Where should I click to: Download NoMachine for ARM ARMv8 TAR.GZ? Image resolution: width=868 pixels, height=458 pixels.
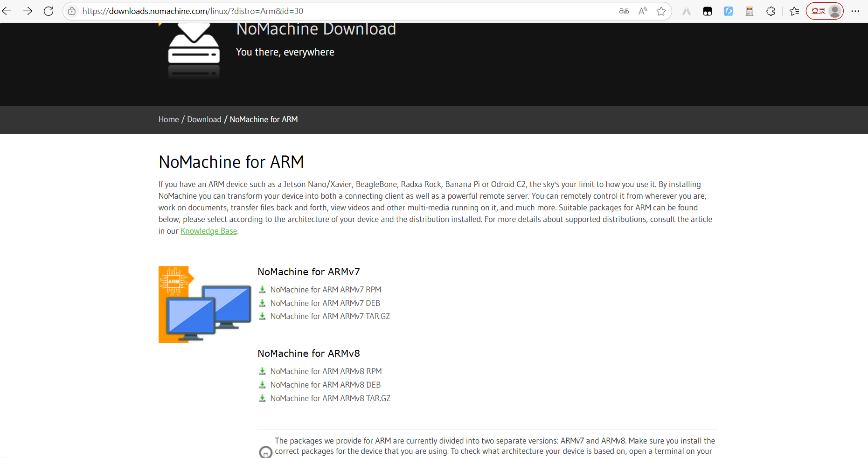click(x=330, y=398)
